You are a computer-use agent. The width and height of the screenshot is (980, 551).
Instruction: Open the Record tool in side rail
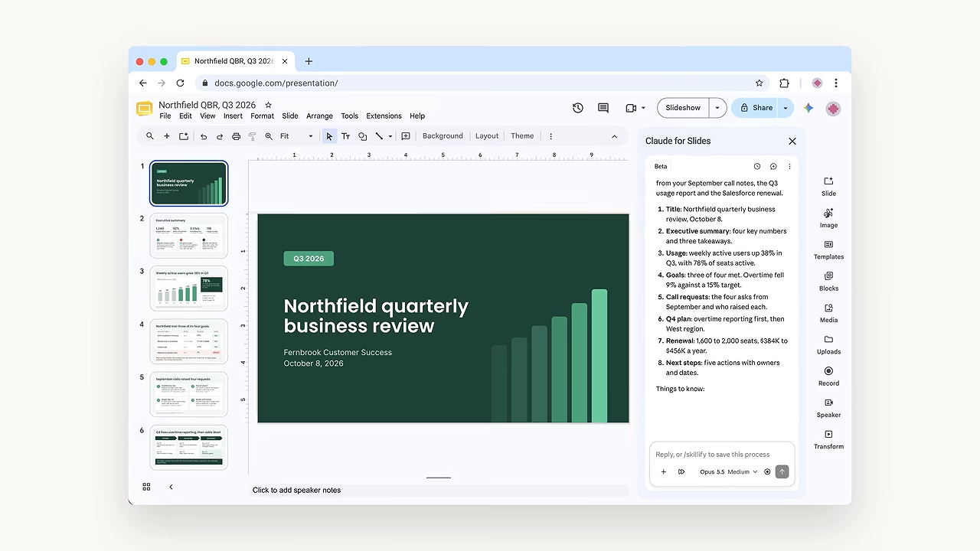828,376
